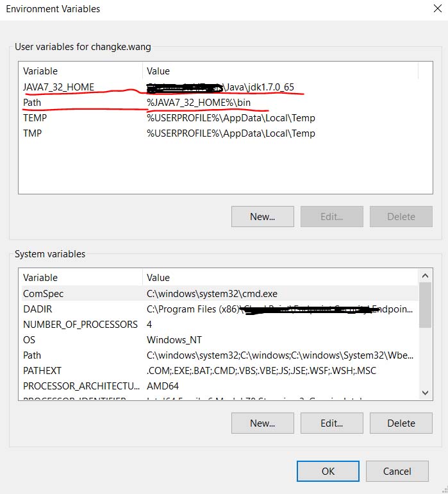Click the %JAVA7_32_HOME%\bin value

pyautogui.click(x=199, y=103)
